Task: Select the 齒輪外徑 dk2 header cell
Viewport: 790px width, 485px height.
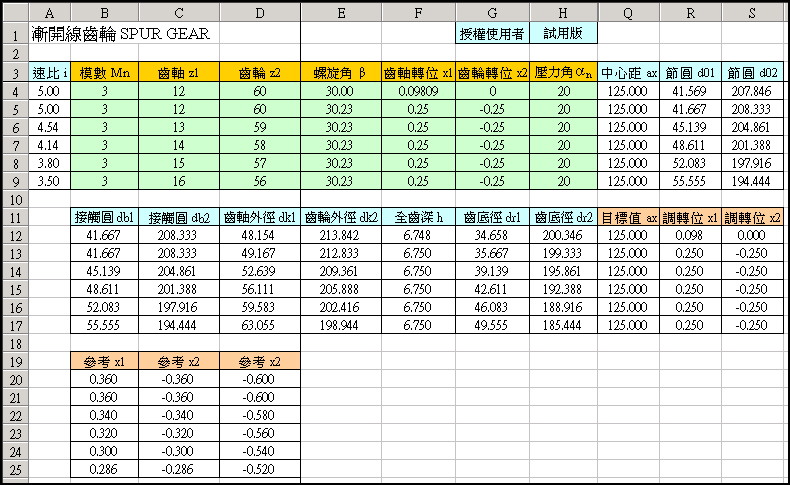Action: (341, 218)
